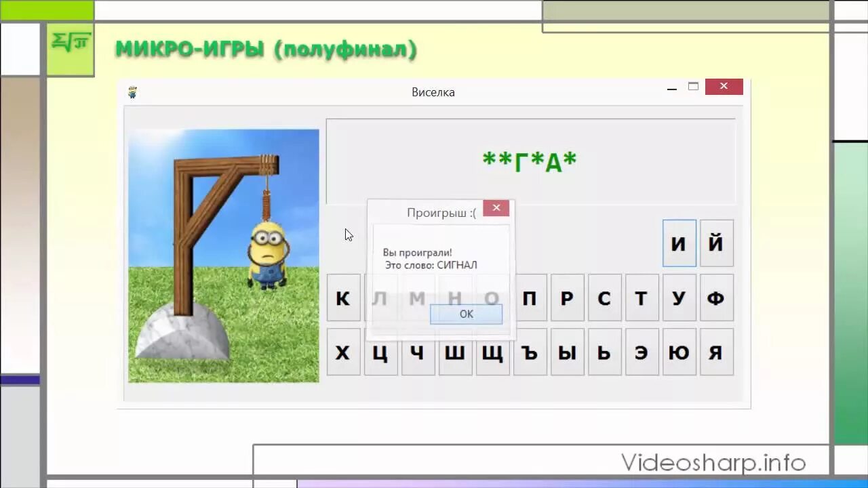Click the hangman minion picture
Image resolution: width=868 pixels, height=488 pixels.
pyautogui.click(x=224, y=256)
